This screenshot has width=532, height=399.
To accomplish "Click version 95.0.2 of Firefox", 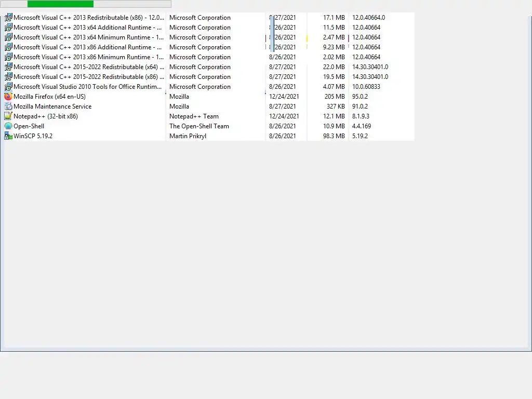I will coord(360,96).
